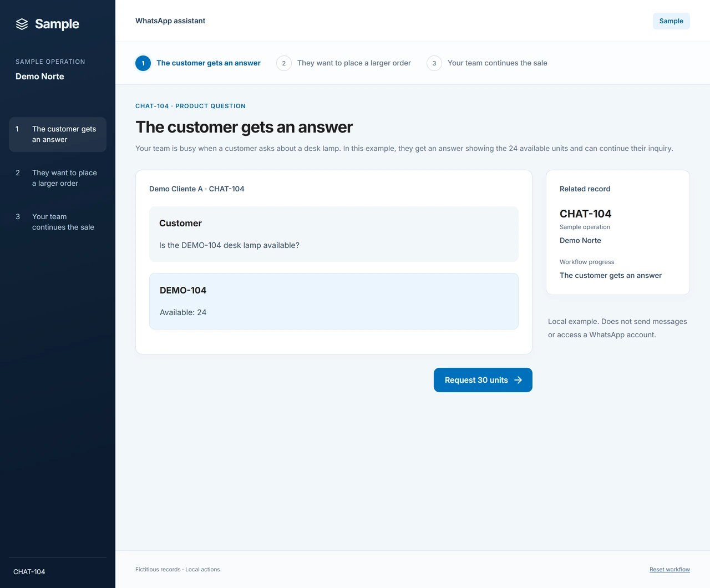Click the SAMPLE OPERATION sidebar label

[50, 62]
